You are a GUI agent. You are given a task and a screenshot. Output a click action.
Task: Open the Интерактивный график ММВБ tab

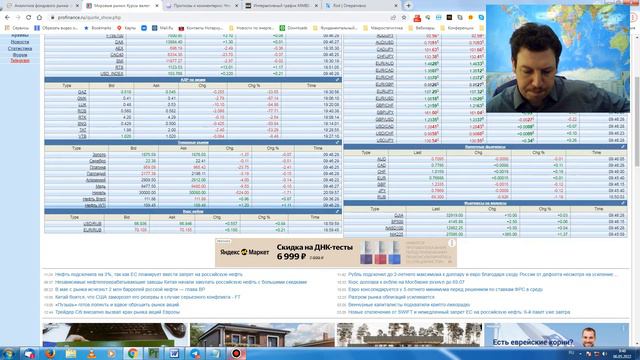pyautogui.click(x=282, y=6)
